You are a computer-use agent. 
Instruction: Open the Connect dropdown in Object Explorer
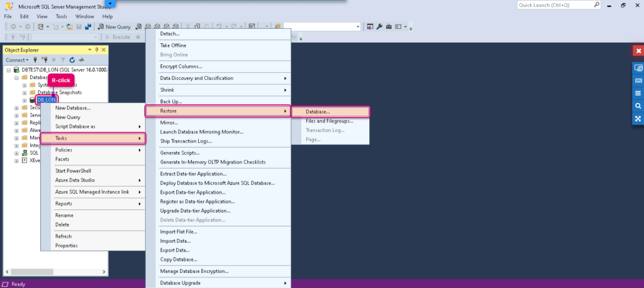17,60
